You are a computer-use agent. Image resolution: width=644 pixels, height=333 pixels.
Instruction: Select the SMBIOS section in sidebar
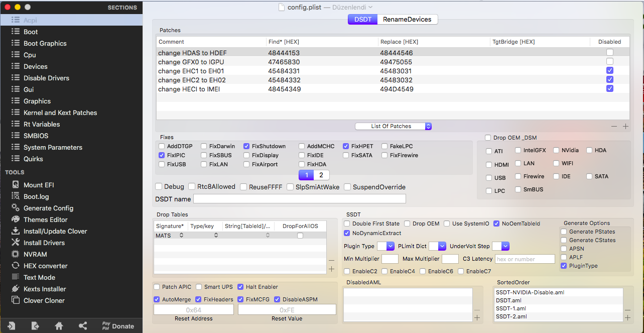pos(36,136)
